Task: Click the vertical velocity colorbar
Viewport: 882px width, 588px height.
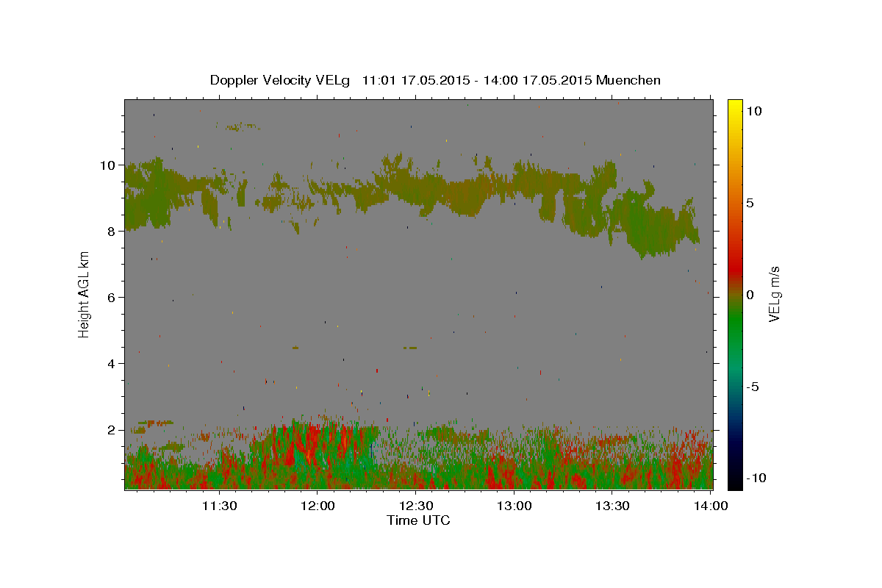Action: 735,294
